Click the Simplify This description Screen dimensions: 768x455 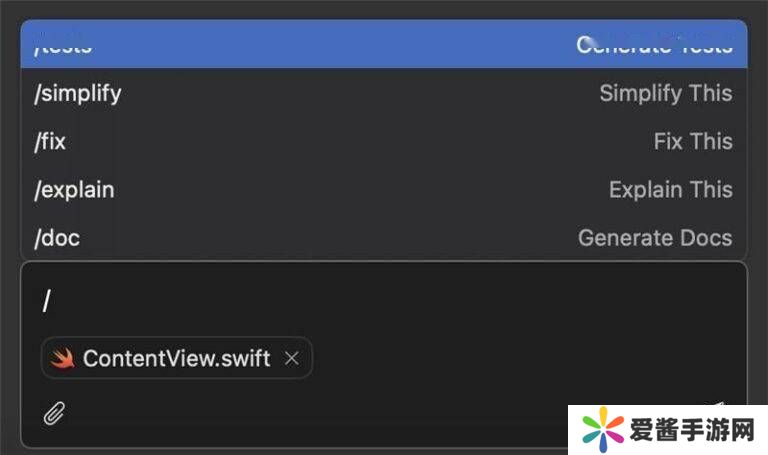click(665, 94)
